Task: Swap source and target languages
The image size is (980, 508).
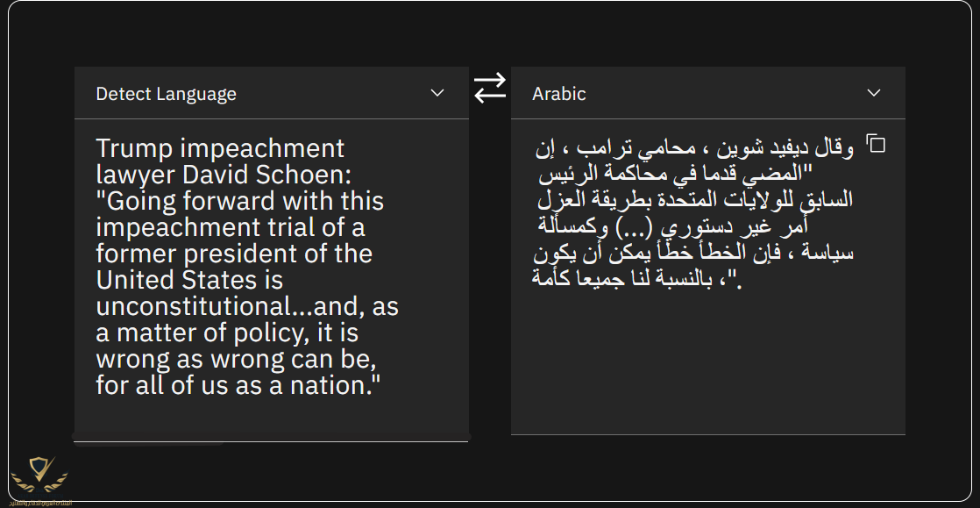Action: [489, 88]
